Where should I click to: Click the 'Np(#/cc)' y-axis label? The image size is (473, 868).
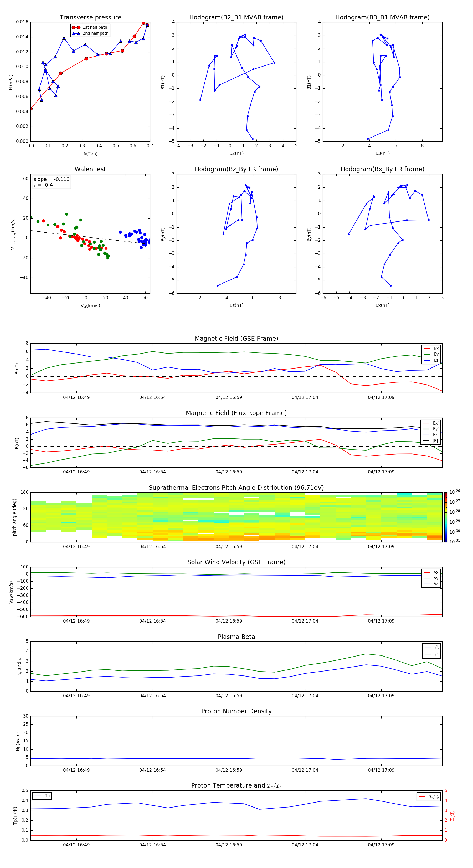(x=18, y=741)
